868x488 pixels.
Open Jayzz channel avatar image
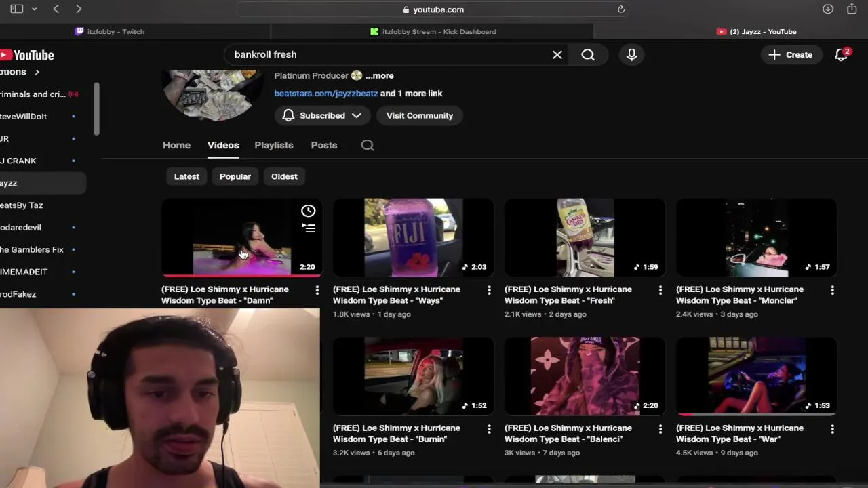pyautogui.click(x=213, y=95)
